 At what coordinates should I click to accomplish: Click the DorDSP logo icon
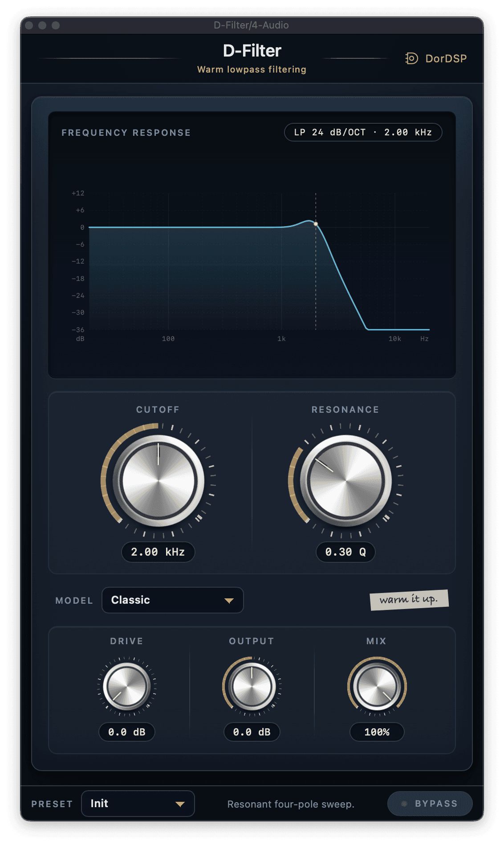(411, 58)
